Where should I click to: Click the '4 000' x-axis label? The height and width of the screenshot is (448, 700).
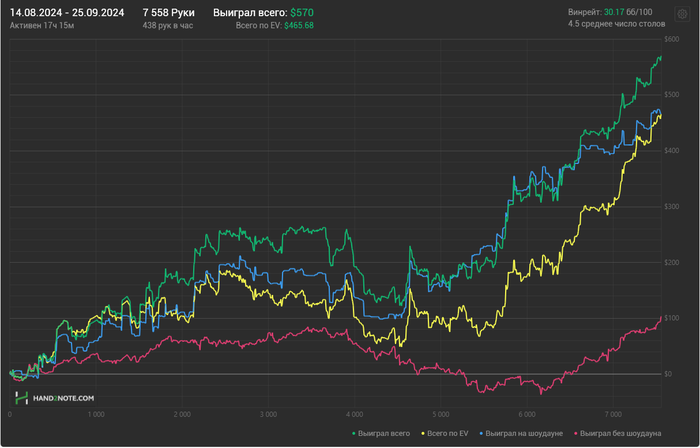click(x=354, y=415)
